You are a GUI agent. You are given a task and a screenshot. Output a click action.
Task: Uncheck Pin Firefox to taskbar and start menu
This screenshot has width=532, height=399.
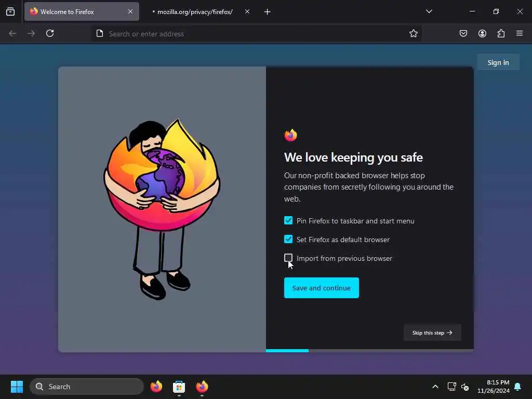coord(288,220)
